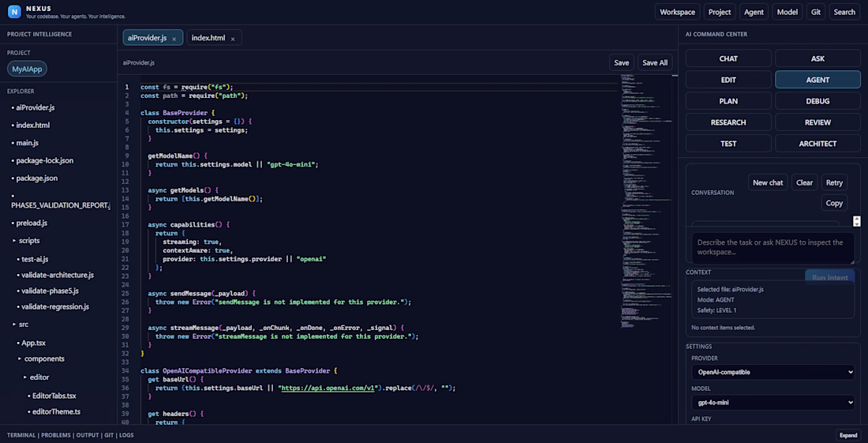Open main.js in the explorer
The height and width of the screenshot is (443, 868).
[27, 143]
